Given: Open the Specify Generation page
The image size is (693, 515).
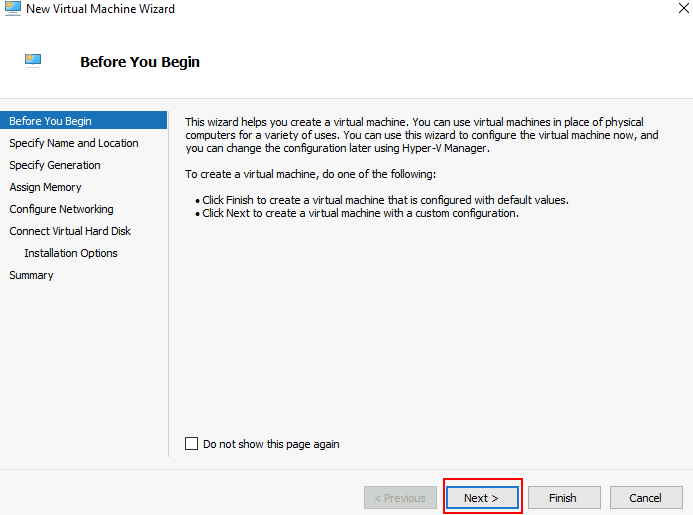Looking at the screenshot, I should click(55, 165).
